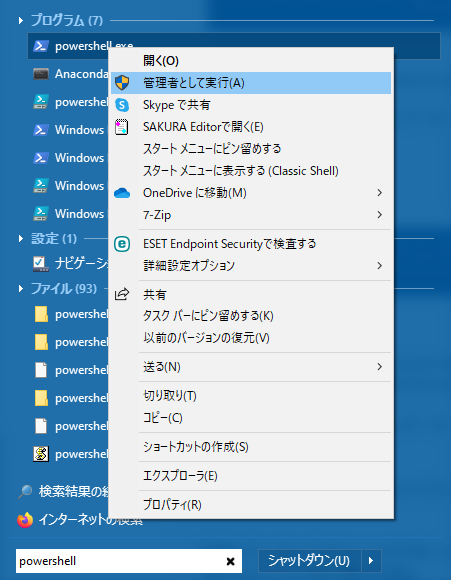This screenshot has height=580, width=451.
Task: Click the ファイル (93) header text
Action: [64, 289]
